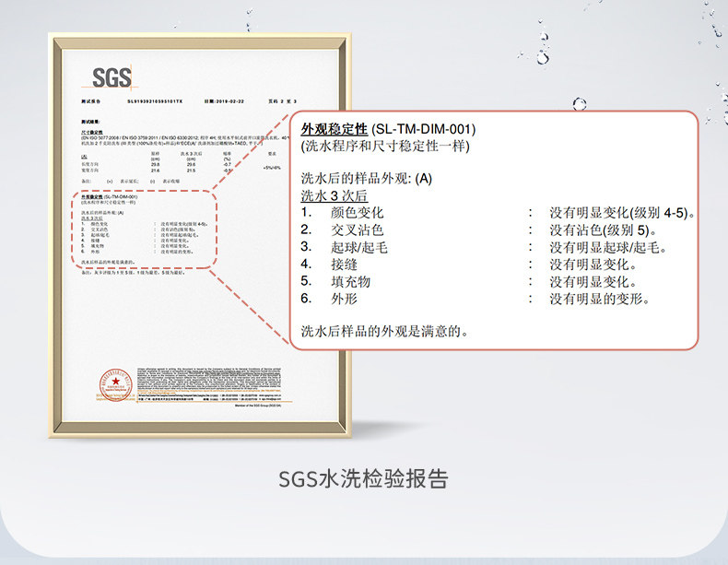
Task: Select item 3 label '起球/起毛'
Action: 359,247
